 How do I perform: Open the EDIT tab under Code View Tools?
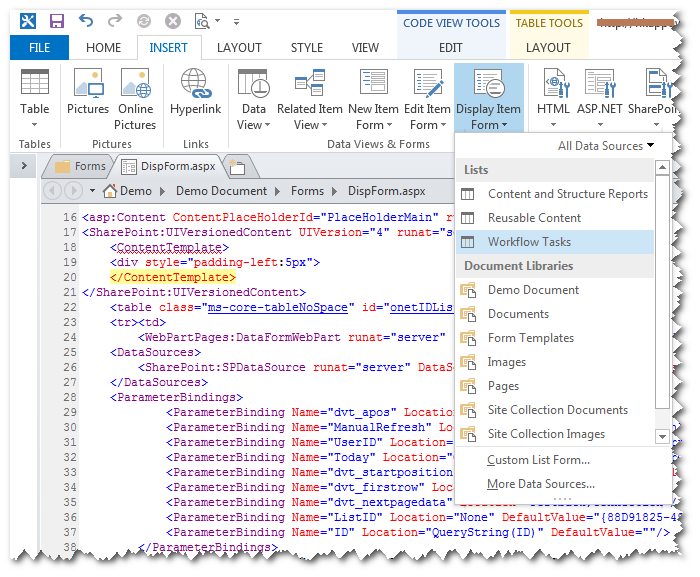[450, 47]
